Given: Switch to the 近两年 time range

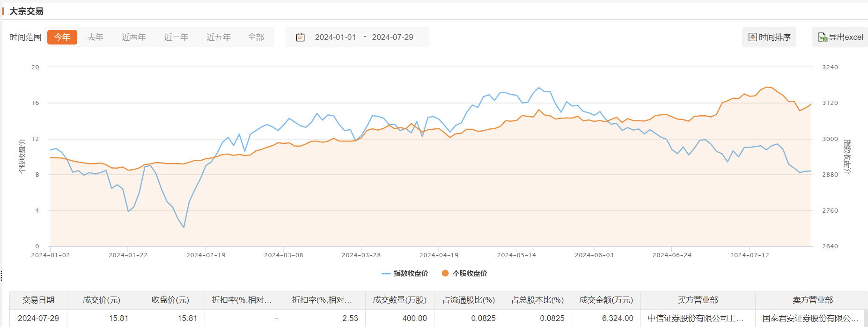Looking at the screenshot, I should pyautogui.click(x=134, y=37).
